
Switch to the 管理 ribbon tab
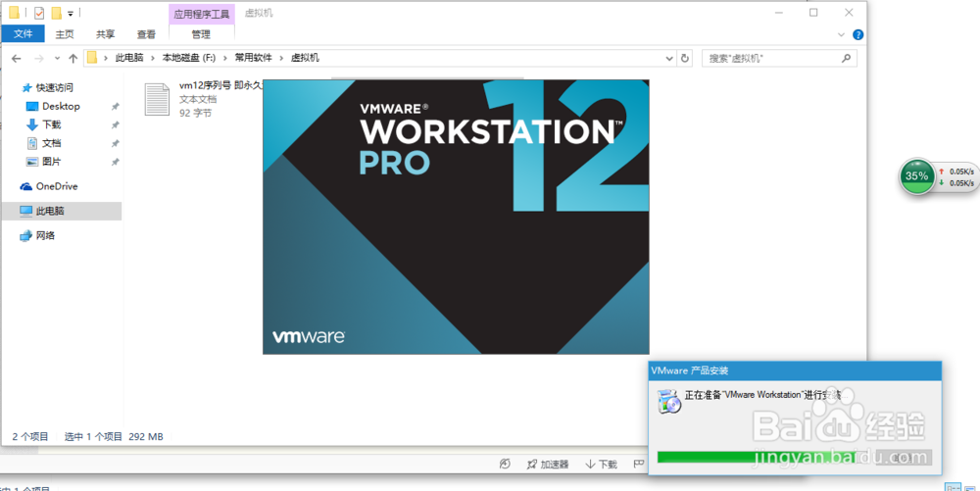click(x=201, y=34)
